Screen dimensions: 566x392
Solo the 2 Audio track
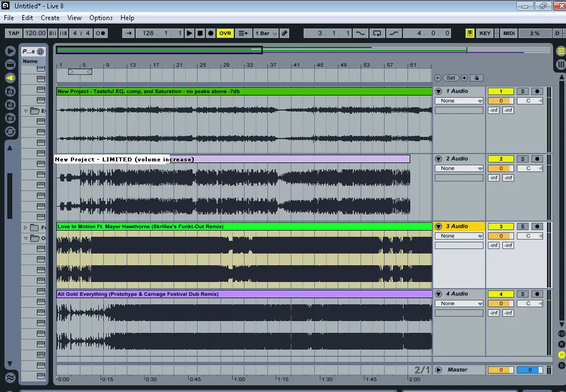[522, 159]
